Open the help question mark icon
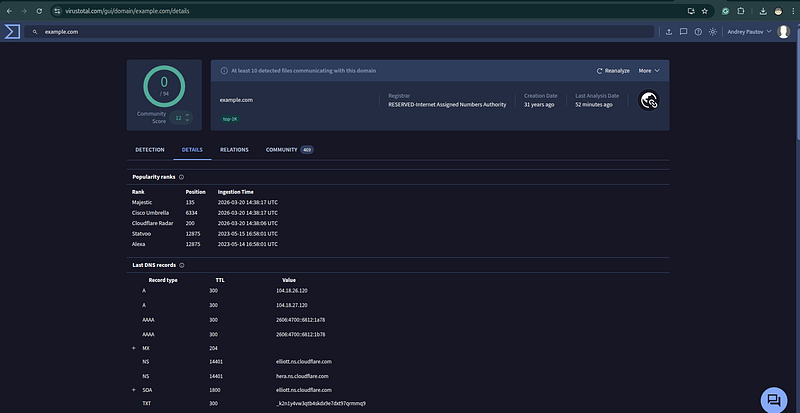The image size is (800, 413). (x=698, y=32)
